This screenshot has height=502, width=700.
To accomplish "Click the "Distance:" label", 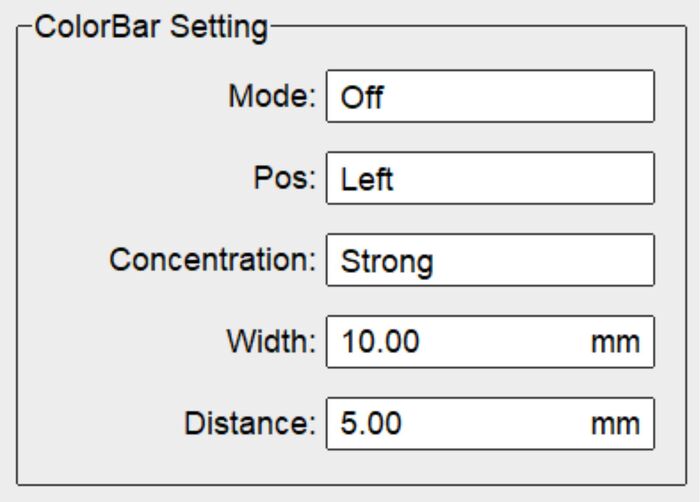I will [251, 422].
